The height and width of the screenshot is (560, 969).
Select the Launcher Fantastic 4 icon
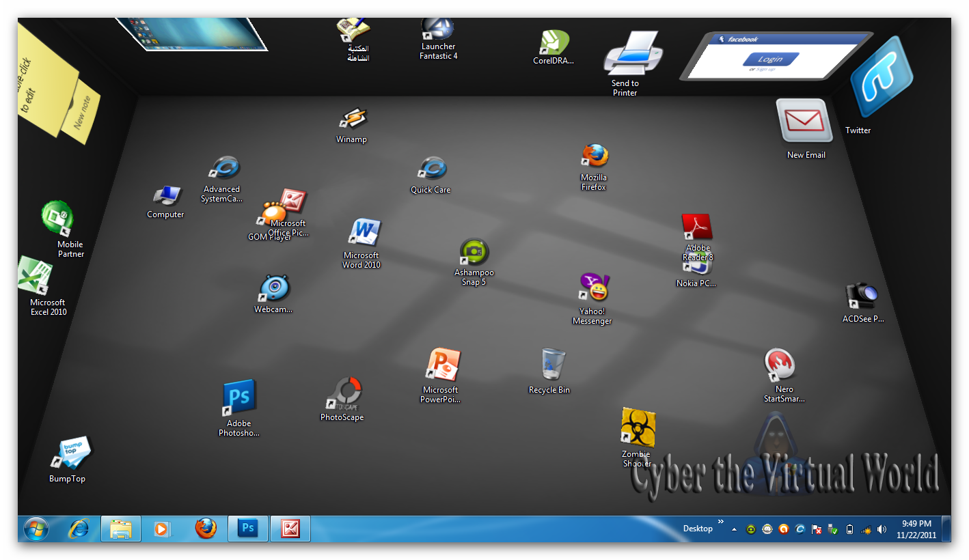click(437, 29)
